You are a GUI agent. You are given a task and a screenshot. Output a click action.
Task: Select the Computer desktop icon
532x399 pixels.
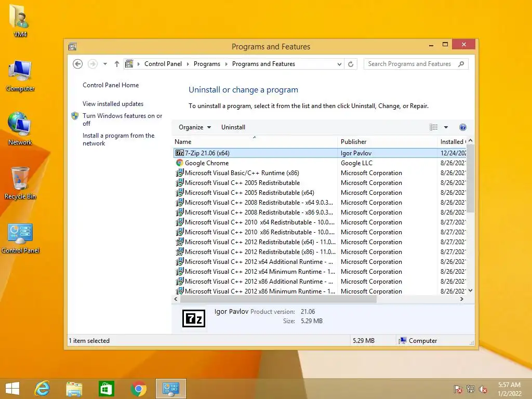(20, 76)
